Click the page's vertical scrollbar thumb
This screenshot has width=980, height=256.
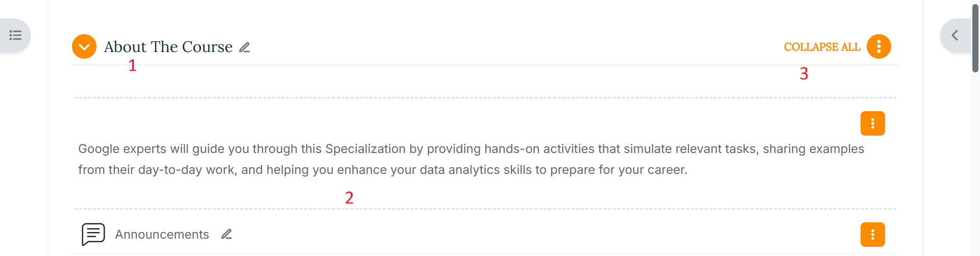click(x=975, y=38)
